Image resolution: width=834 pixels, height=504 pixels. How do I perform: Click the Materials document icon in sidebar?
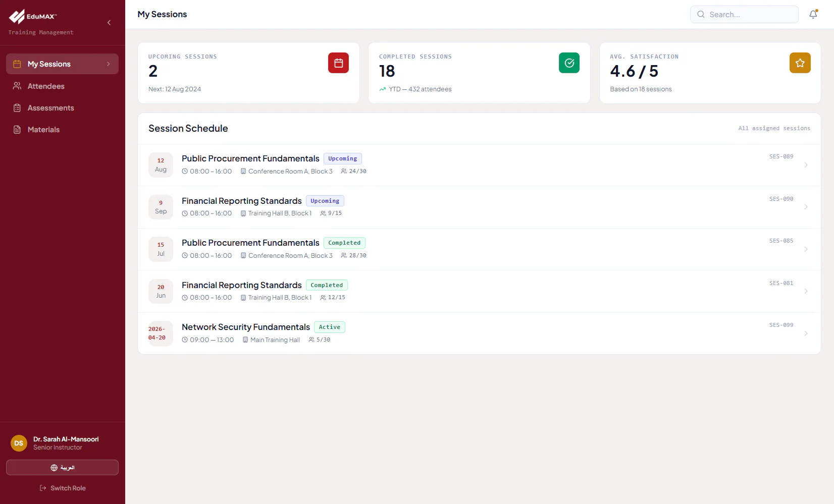click(x=17, y=130)
